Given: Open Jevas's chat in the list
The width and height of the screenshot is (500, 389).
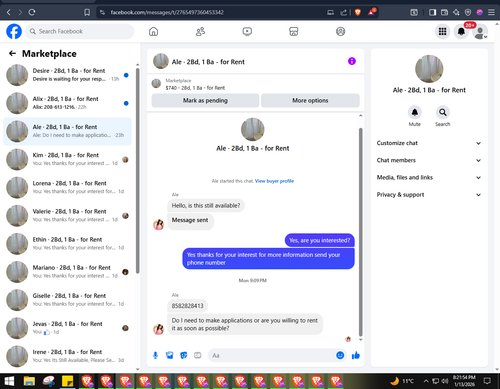Looking at the screenshot, I should 67,328.
